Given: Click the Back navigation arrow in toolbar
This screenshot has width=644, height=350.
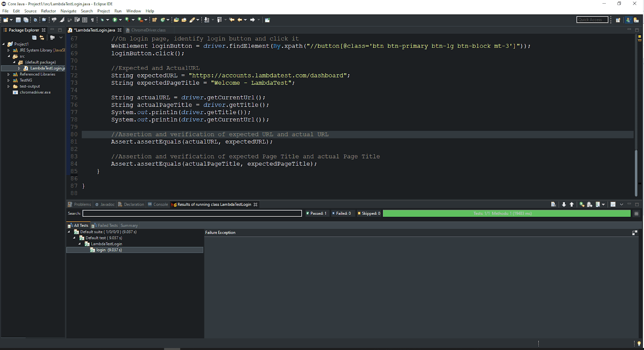Looking at the screenshot, I should pyautogui.click(x=240, y=20).
